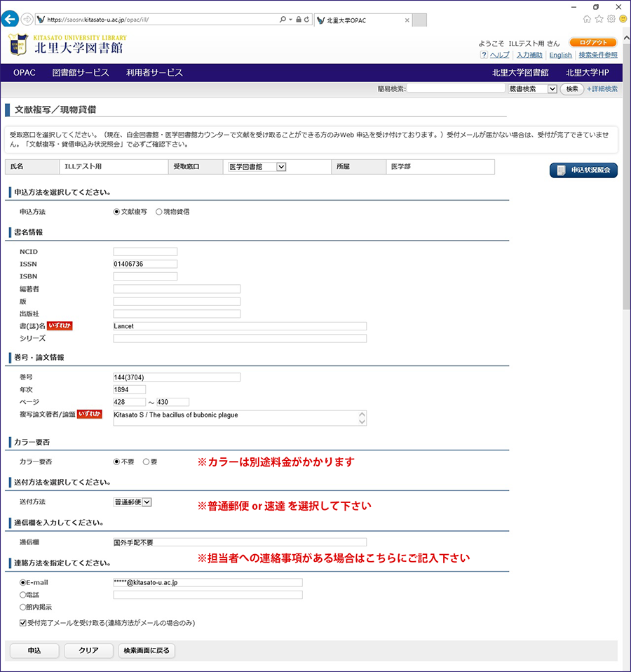Select the カラー 要 radio option
The height and width of the screenshot is (672, 631).
click(146, 462)
